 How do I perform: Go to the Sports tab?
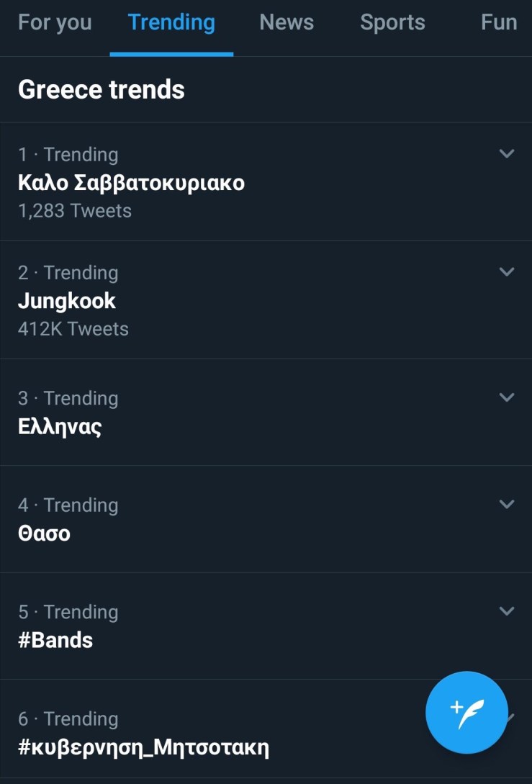tap(392, 22)
